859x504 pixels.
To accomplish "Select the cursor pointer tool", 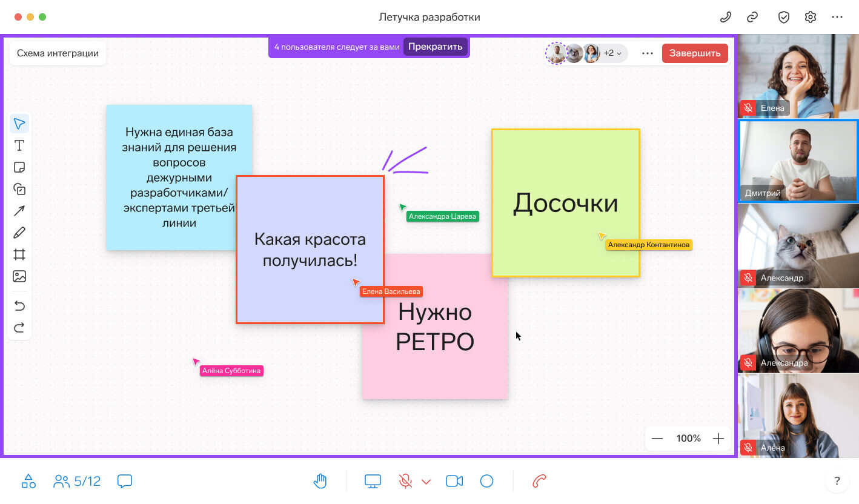I will pyautogui.click(x=19, y=124).
